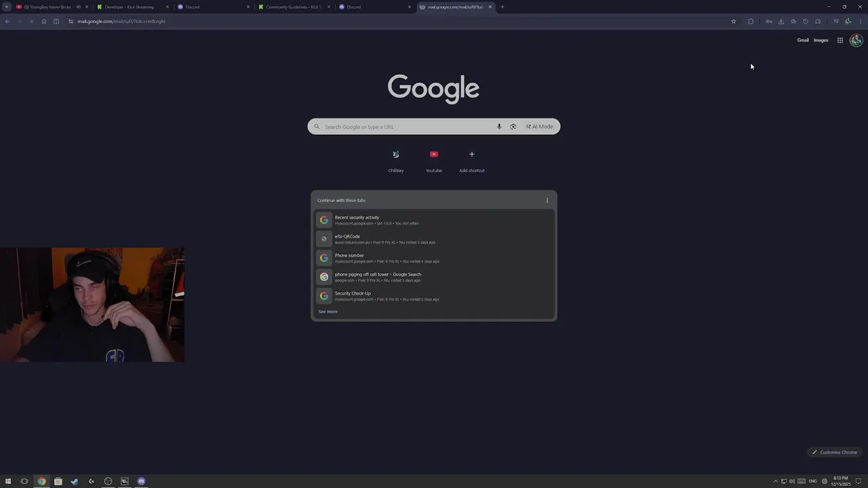
Task: Click Add shortcut
Action: coord(472,161)
